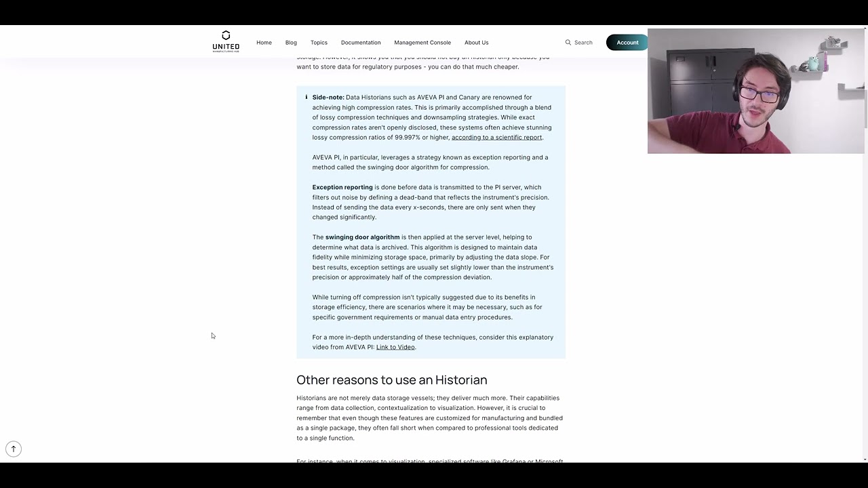Click the United Manufacturing Hub logo

tap(226, 41)
